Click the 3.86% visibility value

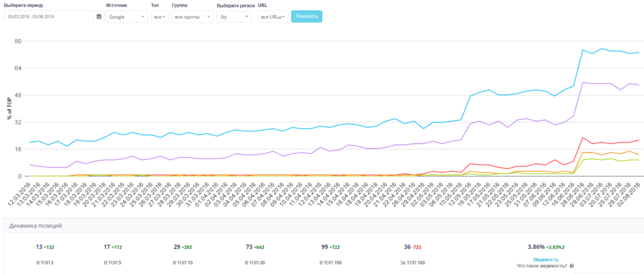click(x=536, y=247)
